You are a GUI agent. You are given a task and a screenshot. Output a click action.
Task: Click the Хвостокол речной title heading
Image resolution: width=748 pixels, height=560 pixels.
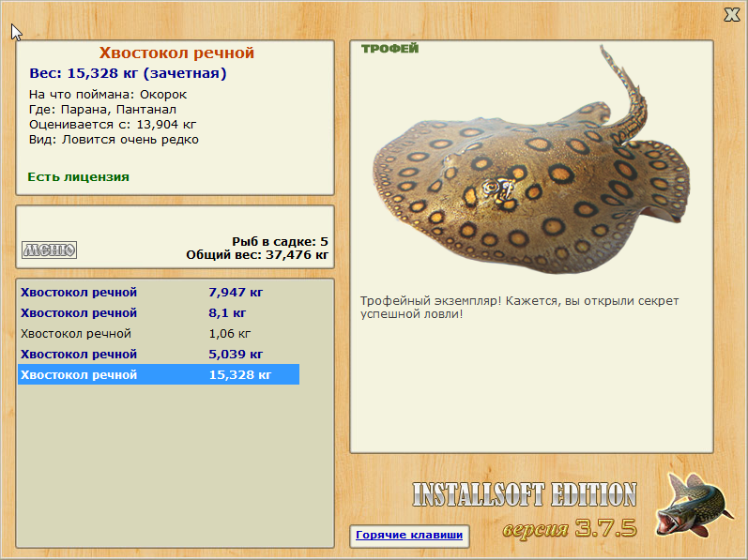pyautogui.click(x=176, y=53)
